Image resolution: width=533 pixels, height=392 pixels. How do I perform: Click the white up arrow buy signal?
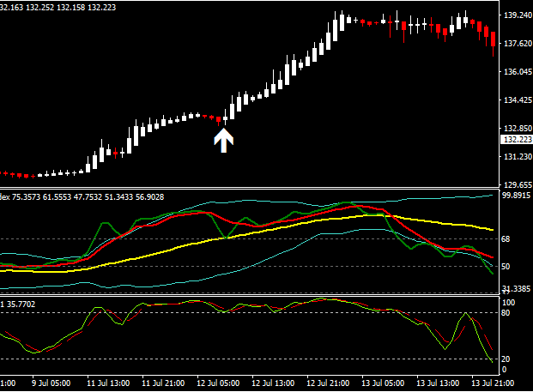223,140
